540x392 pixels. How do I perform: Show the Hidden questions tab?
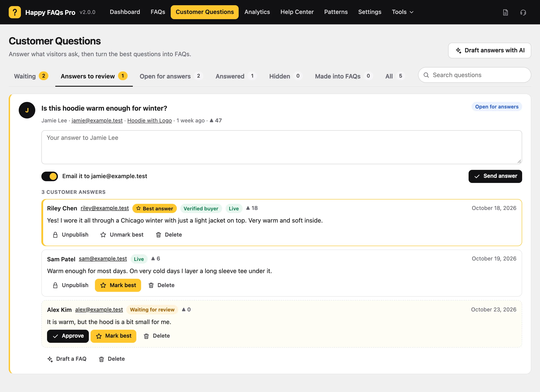click(285, 76)
